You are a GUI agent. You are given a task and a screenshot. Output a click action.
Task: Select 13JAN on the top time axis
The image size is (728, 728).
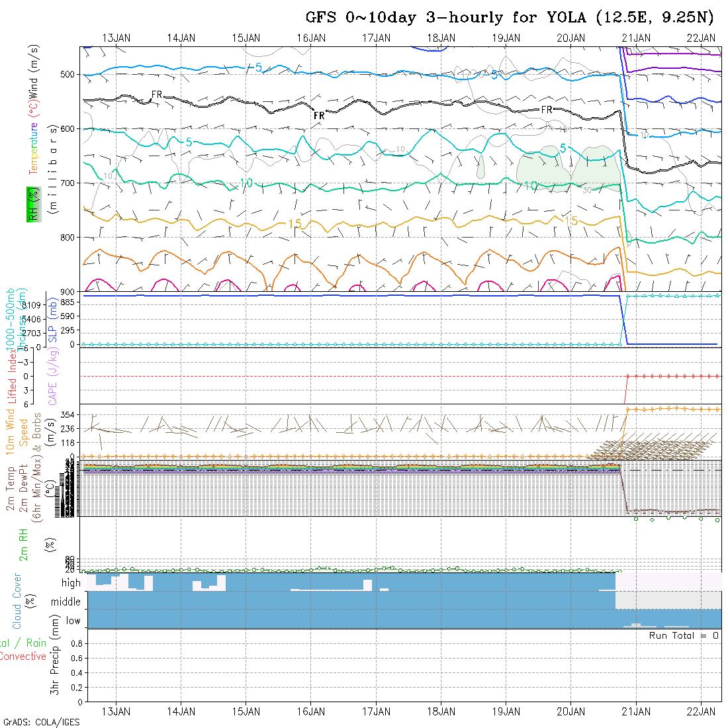pos(116,38)
